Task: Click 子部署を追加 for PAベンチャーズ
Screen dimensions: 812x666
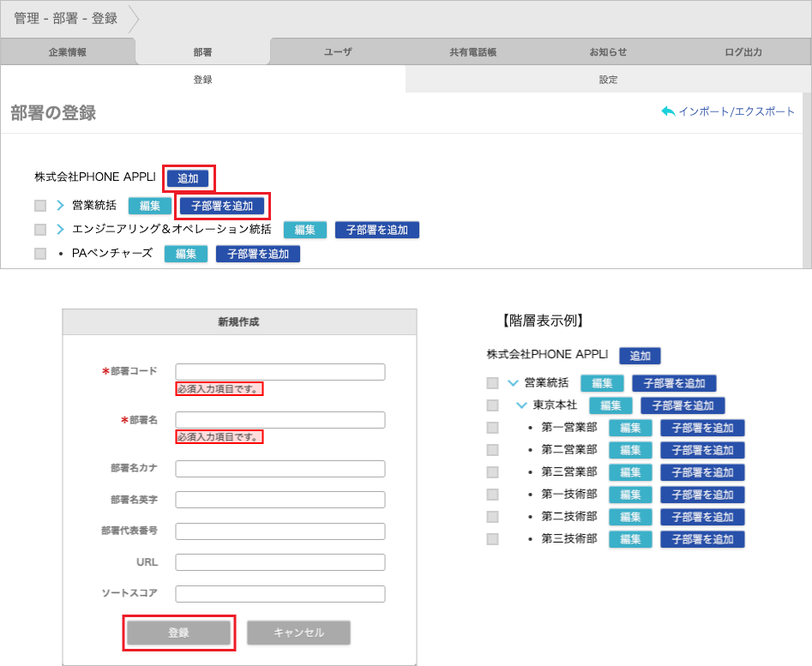Action: pos(258,254)
